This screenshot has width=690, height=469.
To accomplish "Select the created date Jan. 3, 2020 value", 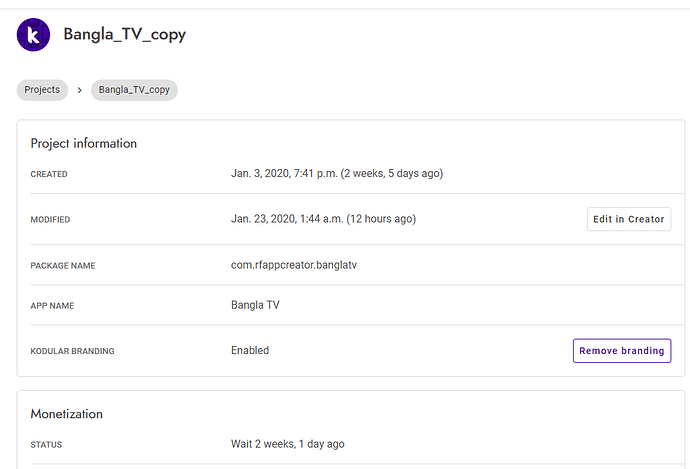I will point(337,173).
